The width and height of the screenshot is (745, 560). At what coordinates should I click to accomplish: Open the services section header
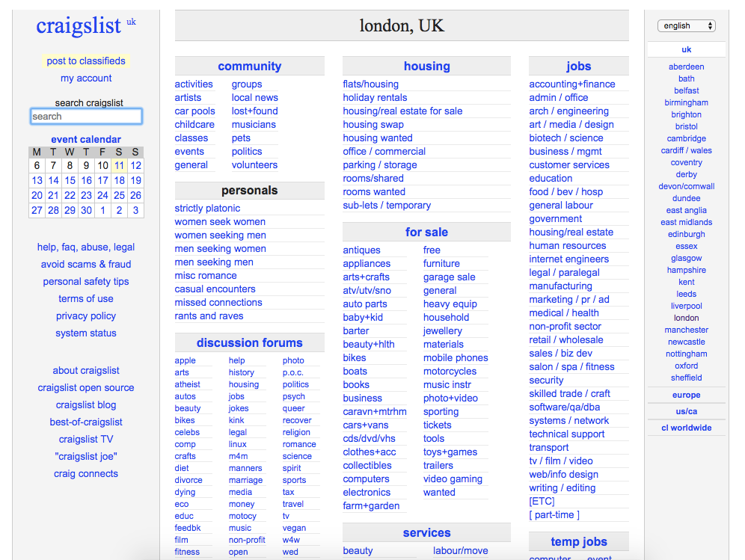(426, 533)
